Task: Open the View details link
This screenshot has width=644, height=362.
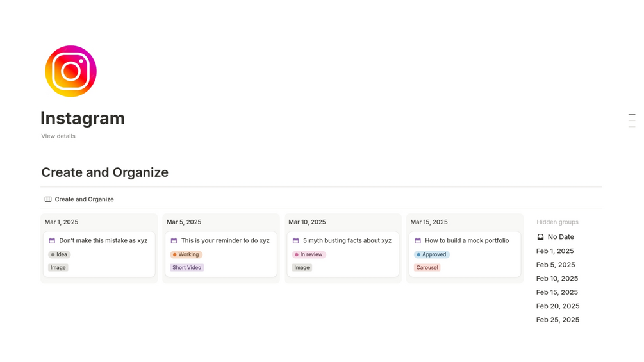Action: click(x=58, y=136)
